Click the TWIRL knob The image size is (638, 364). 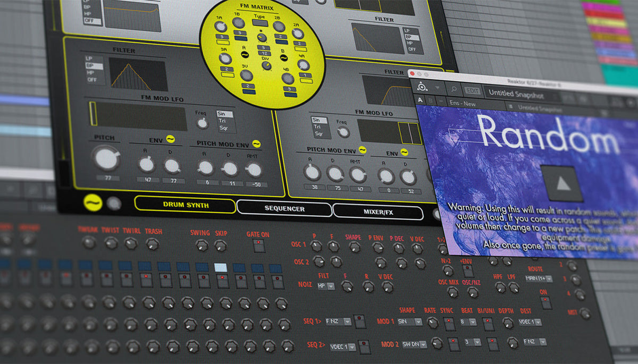[130, 243]
